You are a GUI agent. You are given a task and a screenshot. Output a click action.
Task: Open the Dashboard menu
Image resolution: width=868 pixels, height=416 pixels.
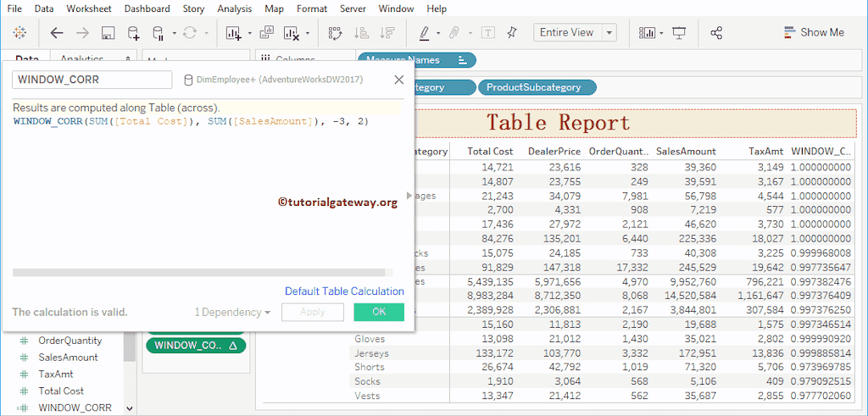coord(147,8)
